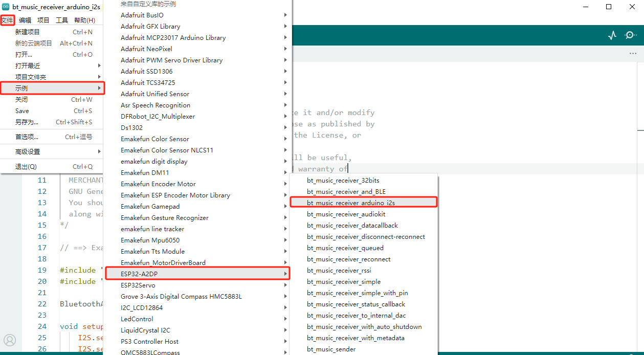Click the user profile icon at bottom left
This screenshot has width=644, height=355.
[10, 340]
